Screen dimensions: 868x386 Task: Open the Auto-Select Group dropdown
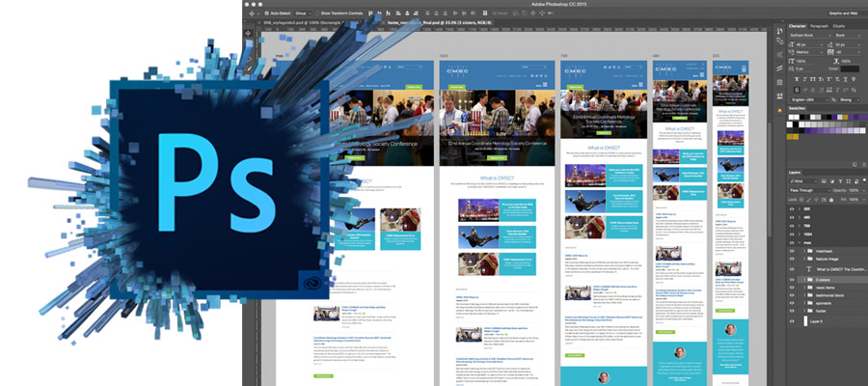[303, 14]
